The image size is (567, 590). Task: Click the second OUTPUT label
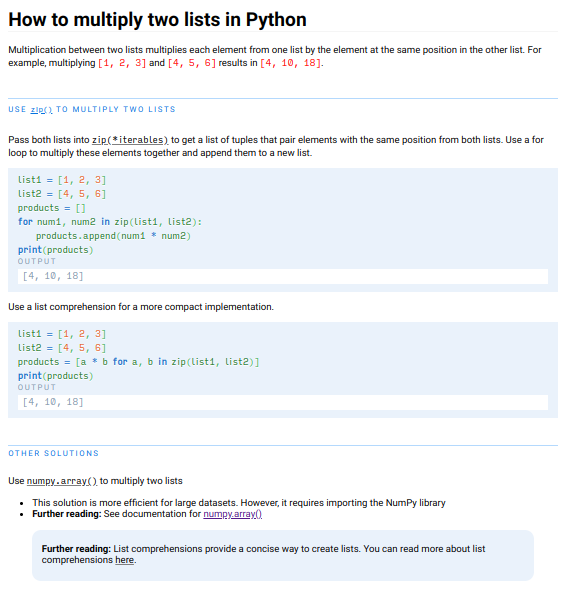pos(37,387)
